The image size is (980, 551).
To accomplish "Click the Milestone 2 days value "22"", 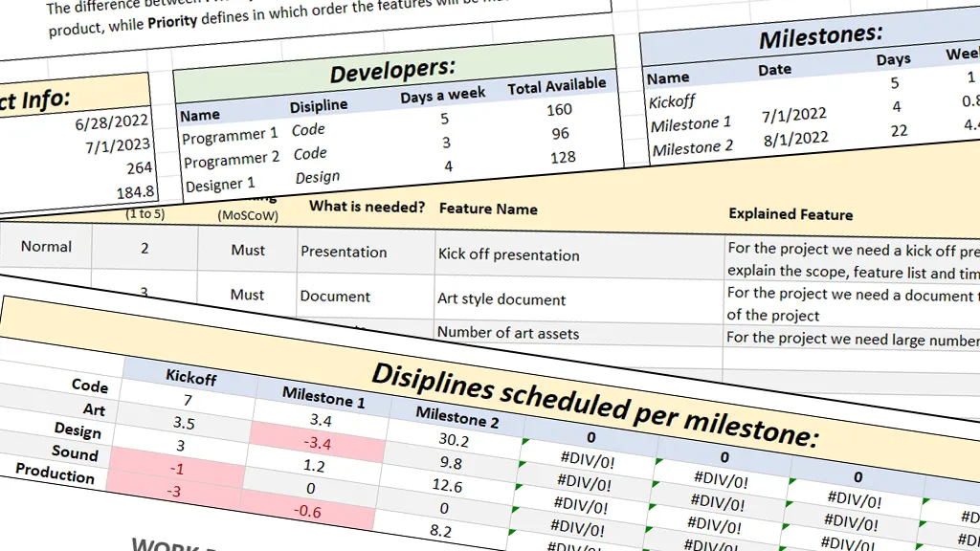I will point(899,130).
